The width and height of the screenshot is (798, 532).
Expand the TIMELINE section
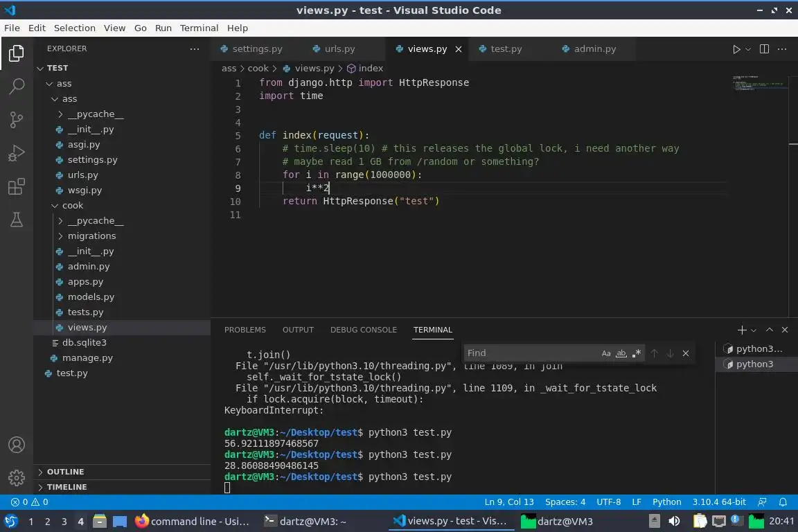pyautogui.click(x=122, y=487)
